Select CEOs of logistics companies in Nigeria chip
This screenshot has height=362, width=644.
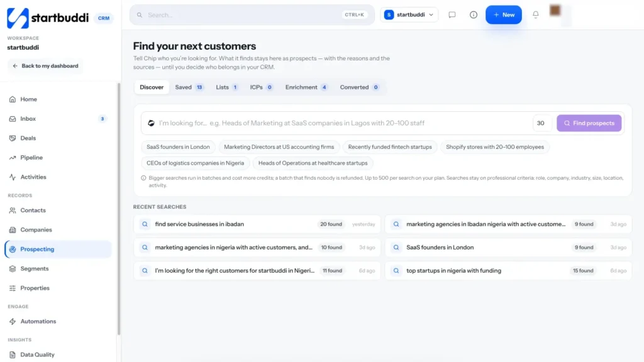[195, 163]
